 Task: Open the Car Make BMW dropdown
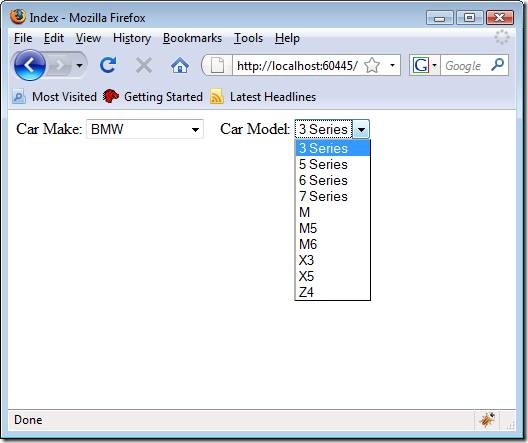(145, 129)
